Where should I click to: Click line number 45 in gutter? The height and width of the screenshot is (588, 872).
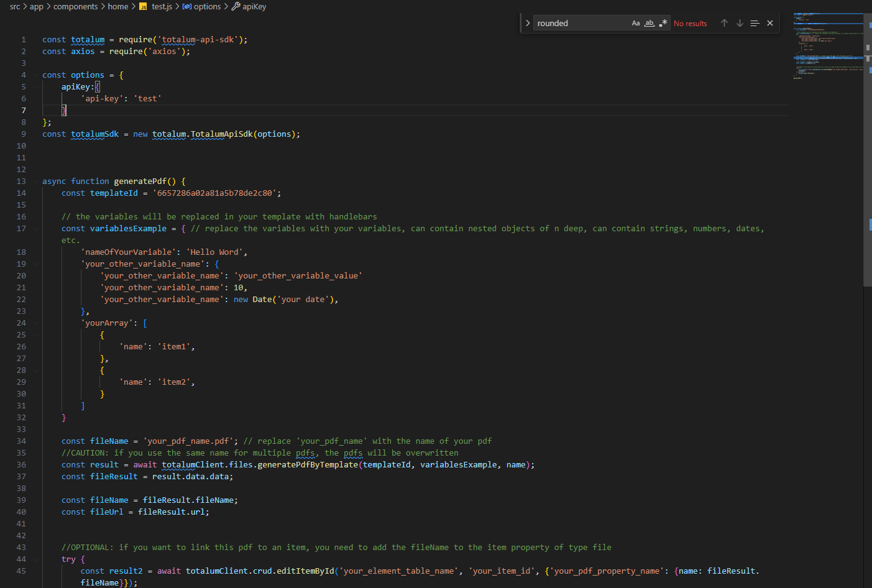click(x=21, y=571)
